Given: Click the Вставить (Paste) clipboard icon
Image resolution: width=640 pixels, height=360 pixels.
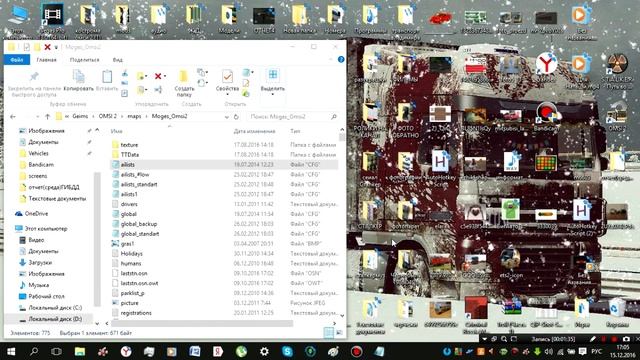Looking at the screenshot, I should pos(107,77).
